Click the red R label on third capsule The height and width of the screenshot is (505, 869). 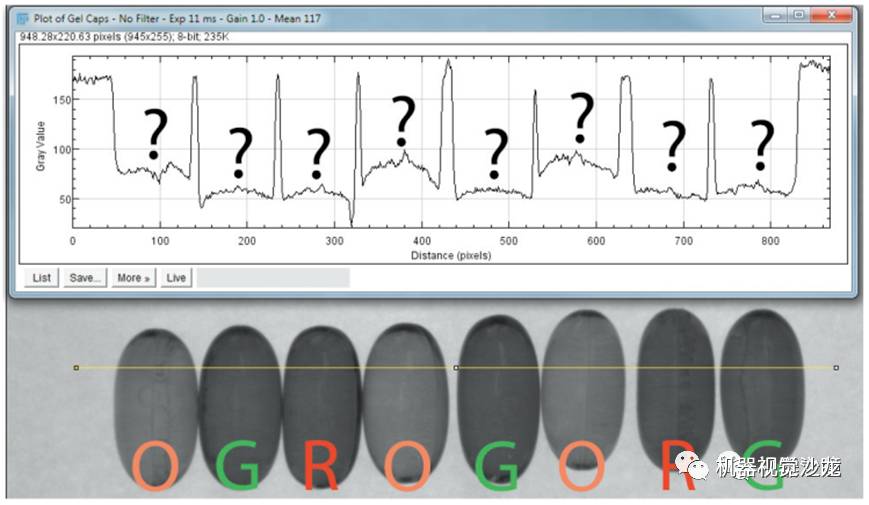click(320, 466)
